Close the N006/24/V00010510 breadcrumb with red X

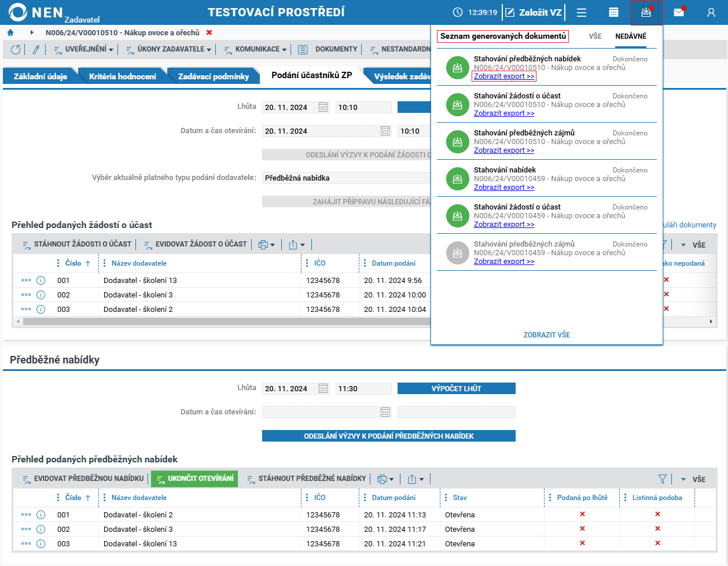[x=209, y=33]
